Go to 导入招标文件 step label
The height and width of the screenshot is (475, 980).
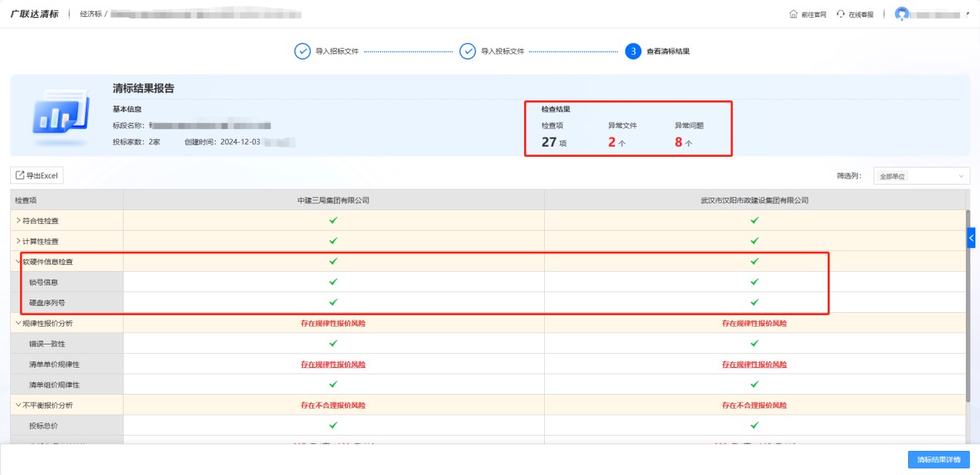tap(337, 51)
